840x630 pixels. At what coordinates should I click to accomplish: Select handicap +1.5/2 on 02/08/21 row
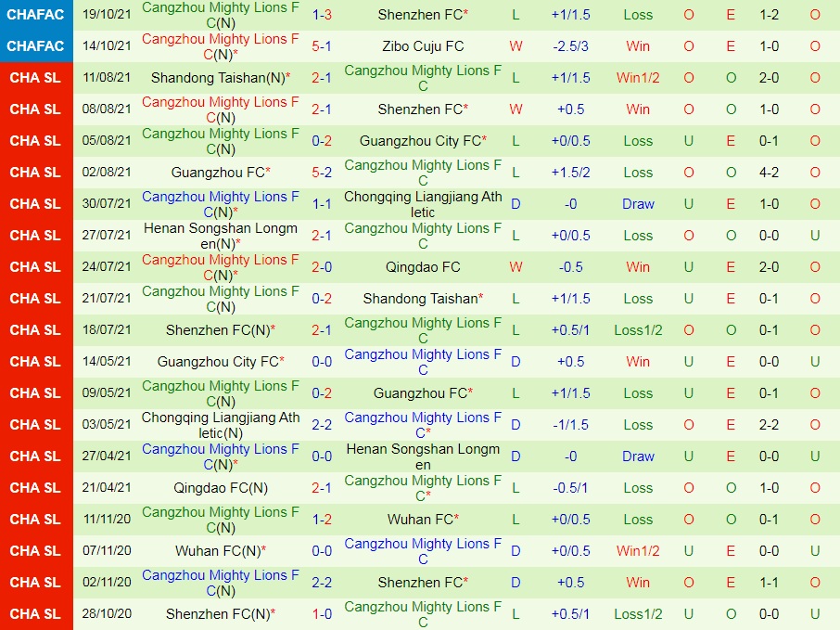pos(570,173)
